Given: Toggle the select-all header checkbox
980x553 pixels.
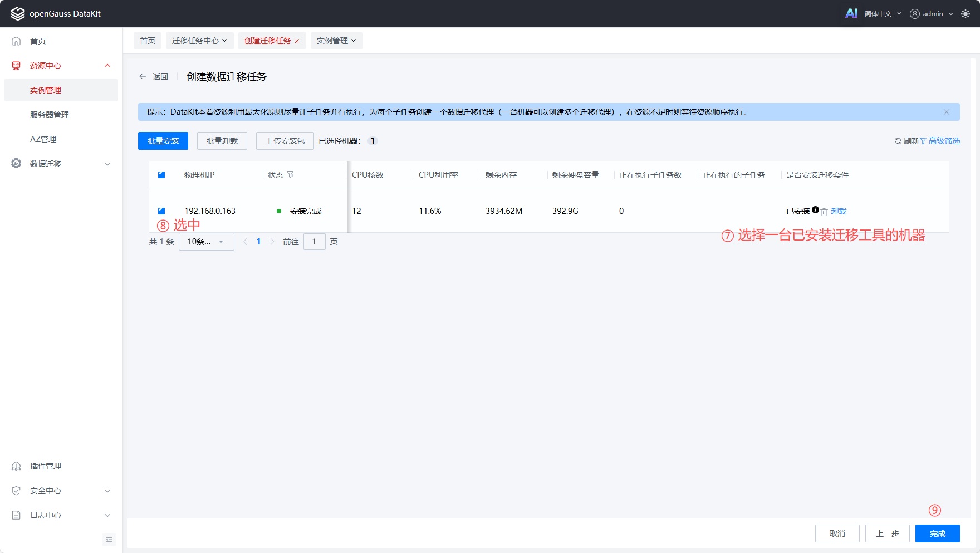Looking at the screenshot, I should click(161, 175).
